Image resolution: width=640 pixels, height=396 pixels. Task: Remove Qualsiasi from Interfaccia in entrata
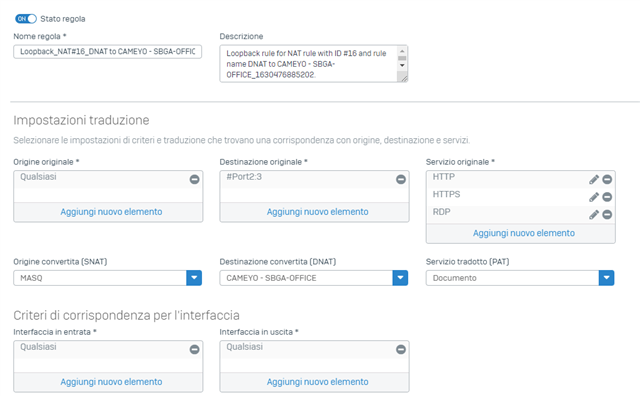(194, 349)
